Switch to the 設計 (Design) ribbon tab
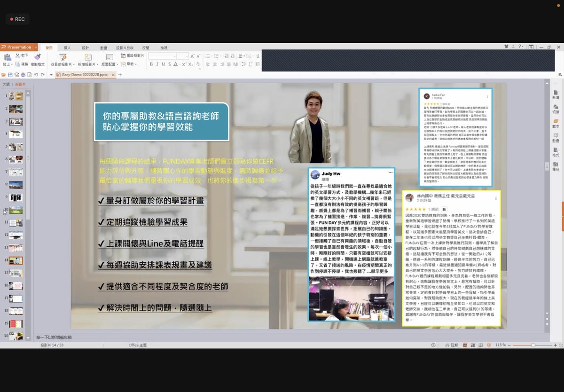 (86, 47)
